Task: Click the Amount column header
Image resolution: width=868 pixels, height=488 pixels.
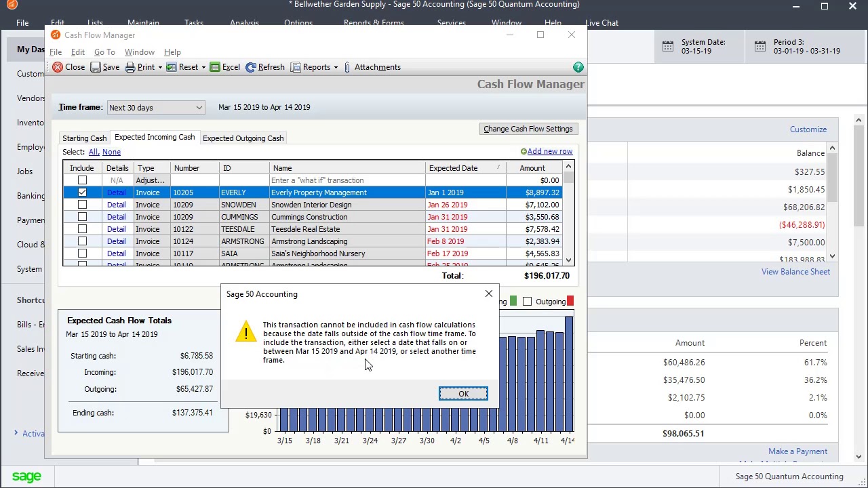Action: coord(532,168)
